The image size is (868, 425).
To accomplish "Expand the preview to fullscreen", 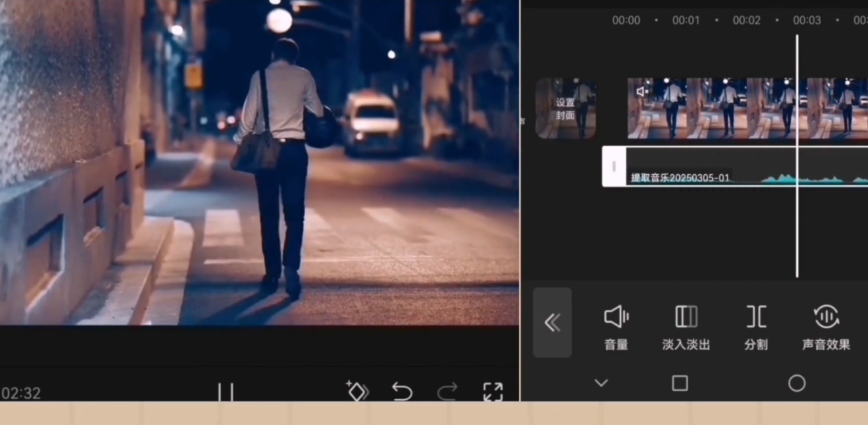I will click(493, 391).
